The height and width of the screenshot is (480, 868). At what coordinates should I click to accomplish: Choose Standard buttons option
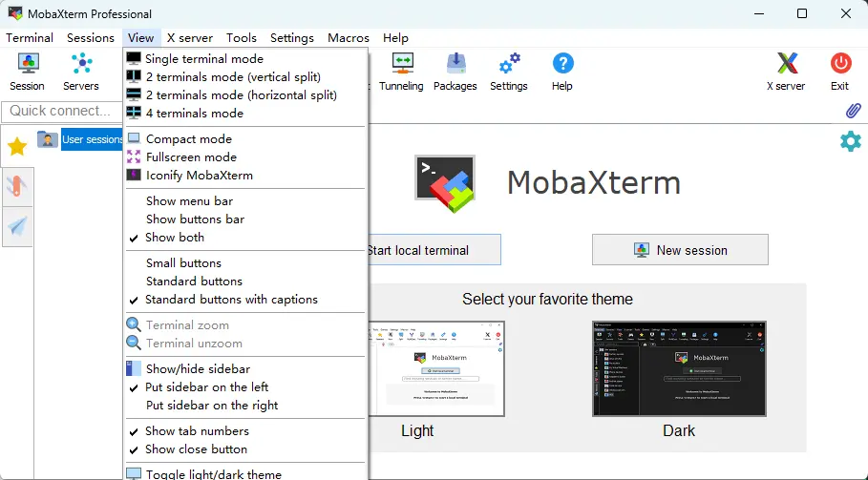click(x=245, y=281)
